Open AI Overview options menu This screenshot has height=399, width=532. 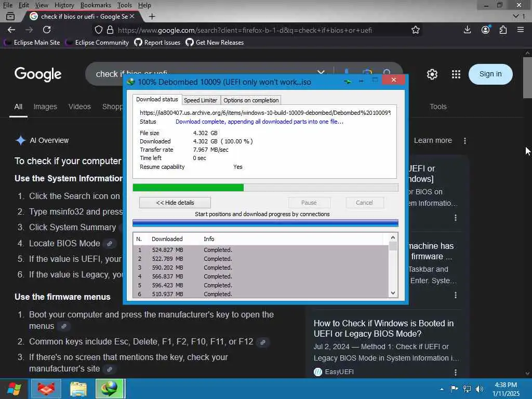(x=465, y=140)
